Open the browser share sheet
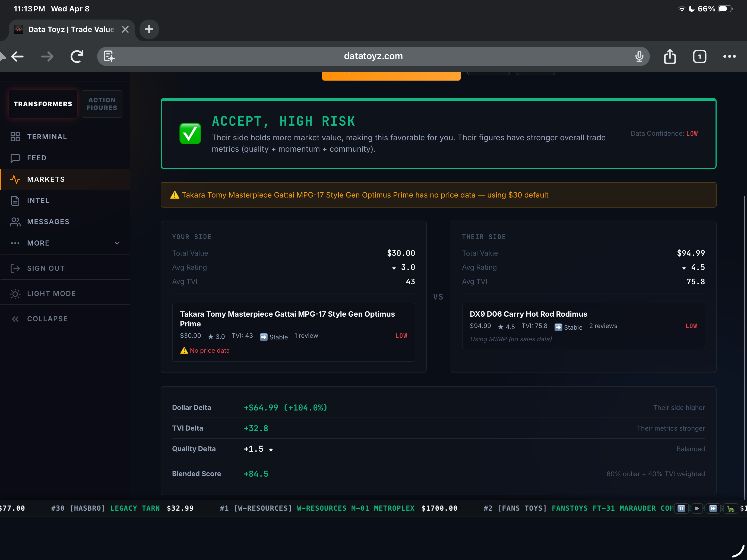Viewport: 747px width, 560px height. click(x=670, y=56)
